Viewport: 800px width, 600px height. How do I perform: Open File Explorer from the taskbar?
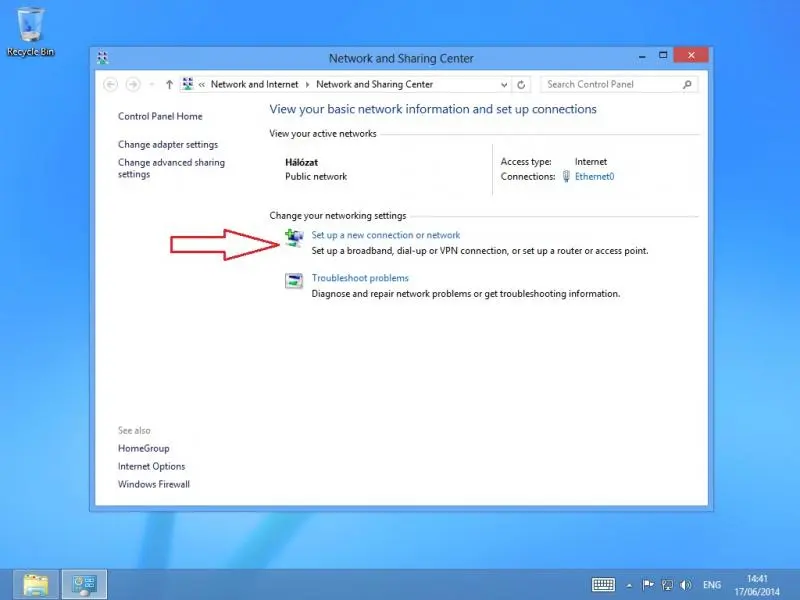point(36,584)
